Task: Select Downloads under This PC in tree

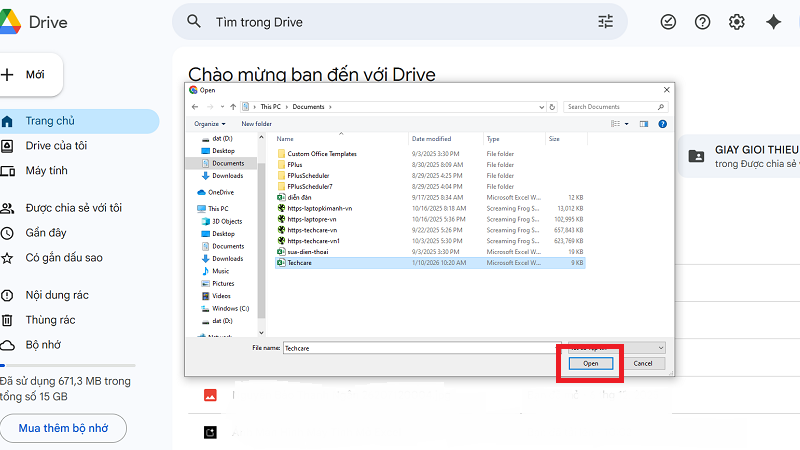Action: (226, 258)
